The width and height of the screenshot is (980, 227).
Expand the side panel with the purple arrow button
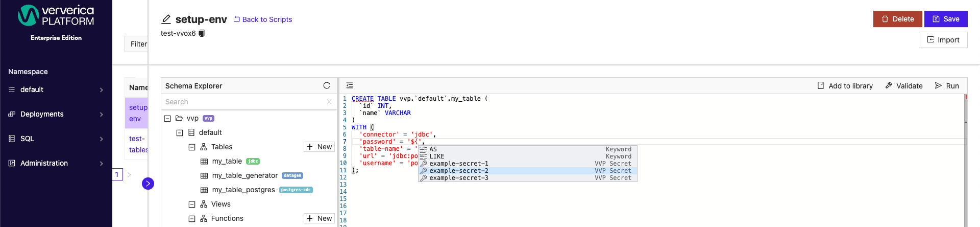click(x=148, y=184)
